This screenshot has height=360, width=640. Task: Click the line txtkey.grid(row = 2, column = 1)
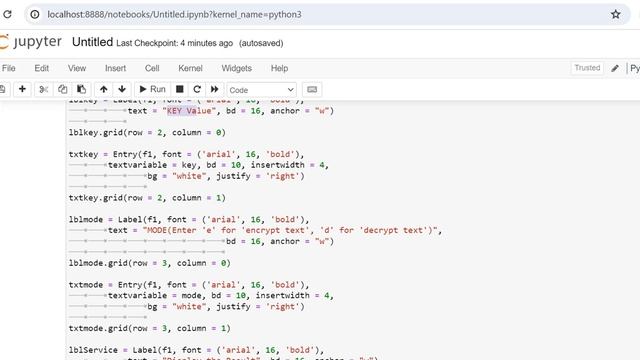tap(147, 198)
